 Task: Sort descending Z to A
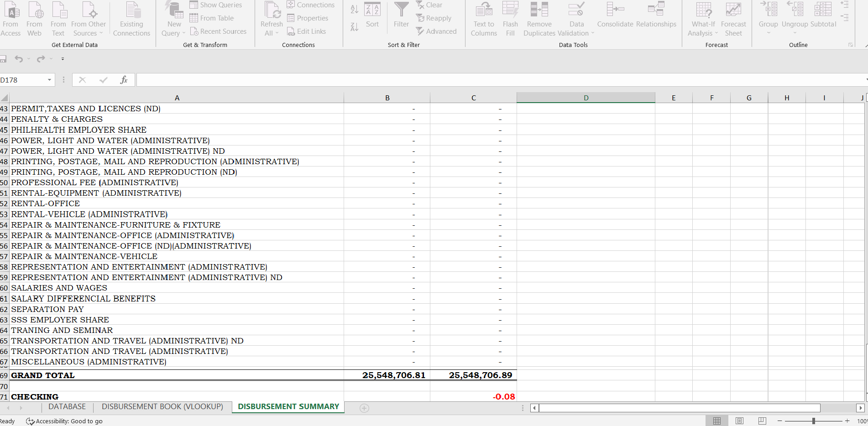tap(355, 27)
